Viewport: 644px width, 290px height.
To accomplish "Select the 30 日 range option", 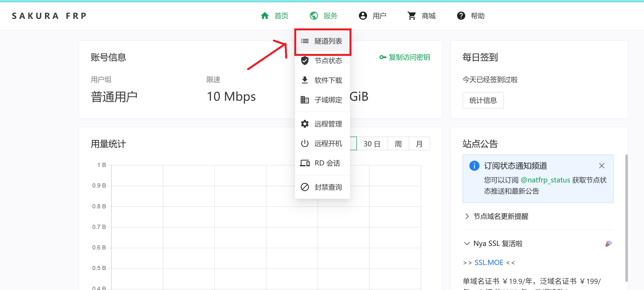I will [372, 144].
